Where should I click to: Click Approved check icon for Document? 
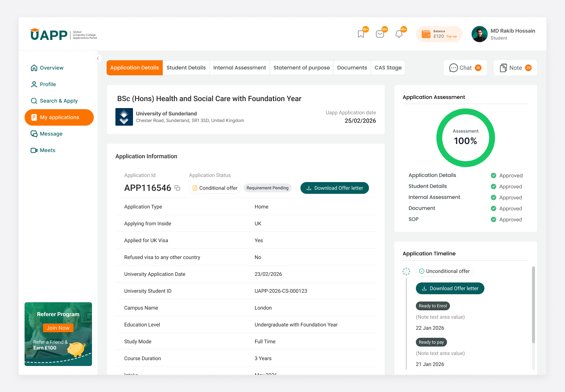click(494, 208)
